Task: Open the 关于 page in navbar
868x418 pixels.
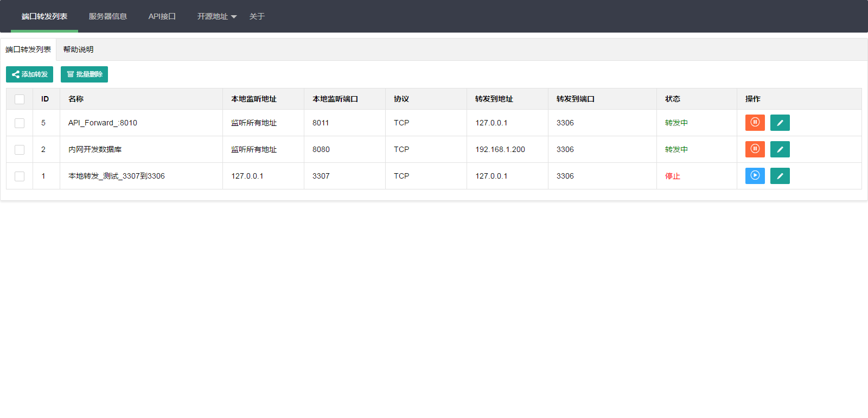Action: pyautogui.click(x=257, y=16)
